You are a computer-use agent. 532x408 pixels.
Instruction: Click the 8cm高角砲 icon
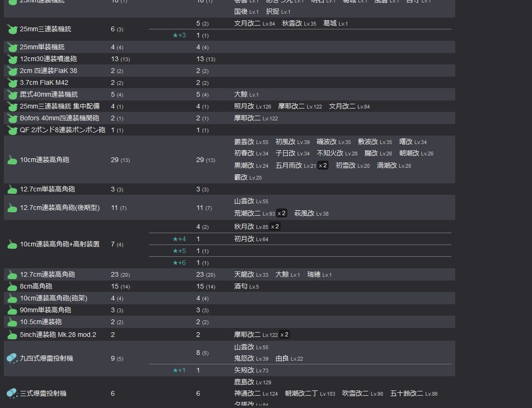12,286
